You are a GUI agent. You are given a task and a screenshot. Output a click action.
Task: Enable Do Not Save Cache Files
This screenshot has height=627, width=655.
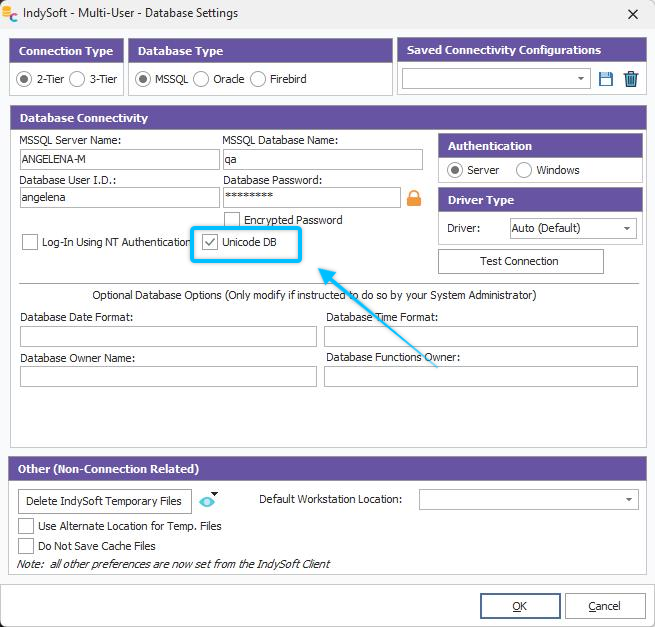pos(26,546)
